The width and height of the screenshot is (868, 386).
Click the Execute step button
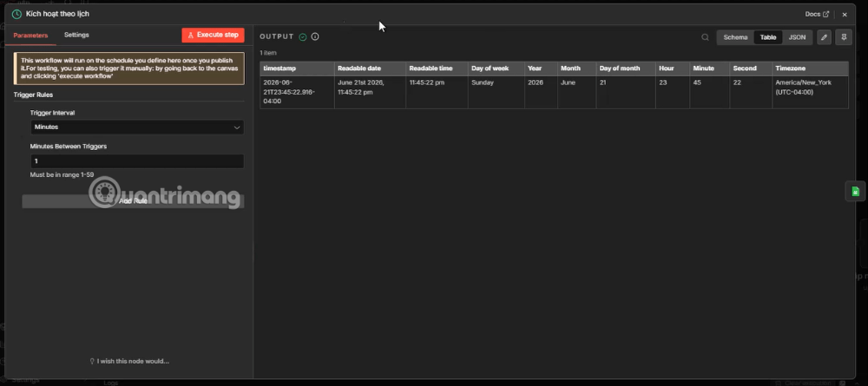tap(214, 35)
